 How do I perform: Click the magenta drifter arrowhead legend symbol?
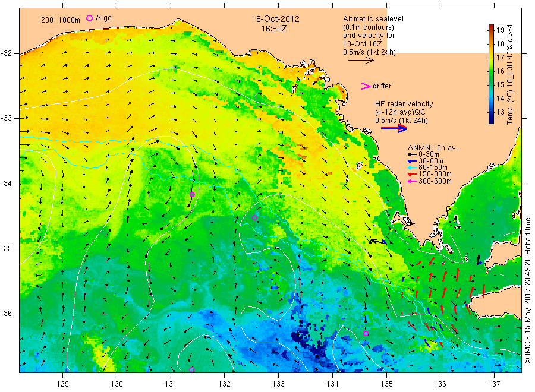[x=366, y=86]
